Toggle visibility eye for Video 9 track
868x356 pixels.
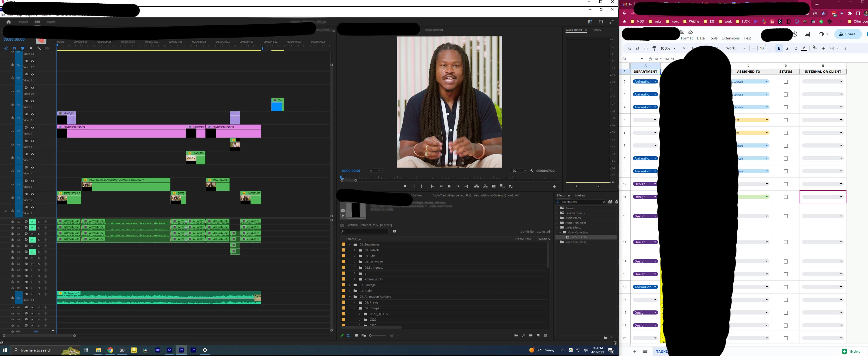pyautogui.click(x=33, y=101)
